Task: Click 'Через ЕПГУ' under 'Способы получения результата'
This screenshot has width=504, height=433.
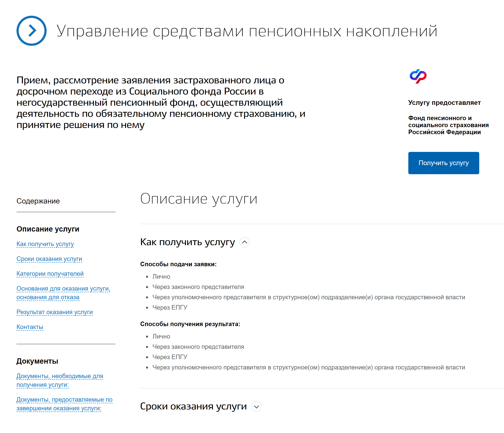Action: (170, 357)
